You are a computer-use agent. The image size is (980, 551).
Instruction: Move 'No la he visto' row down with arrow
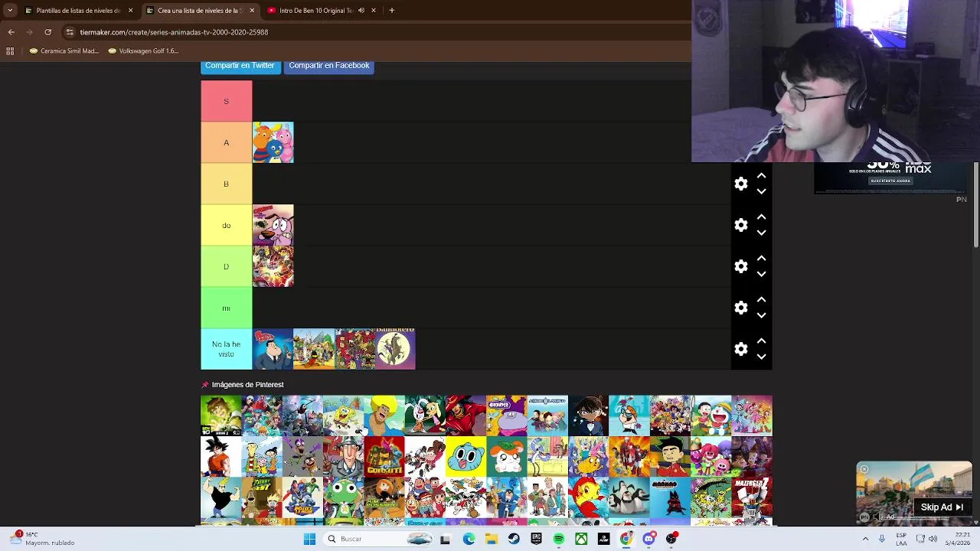pos(761,357)
